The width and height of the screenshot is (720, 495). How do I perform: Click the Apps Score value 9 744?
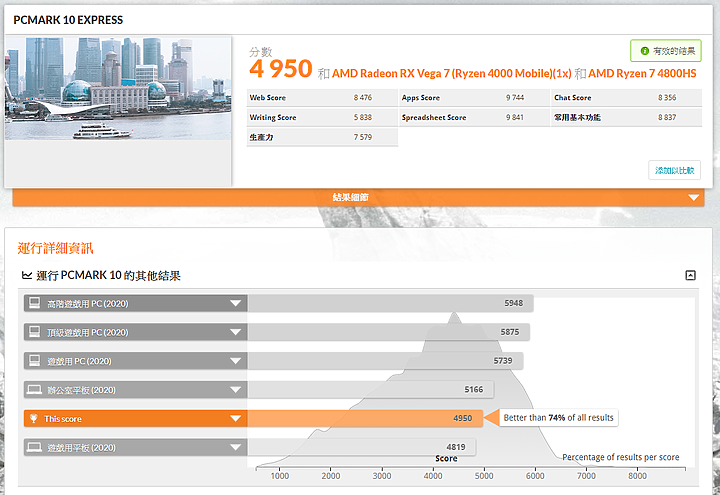515,98
